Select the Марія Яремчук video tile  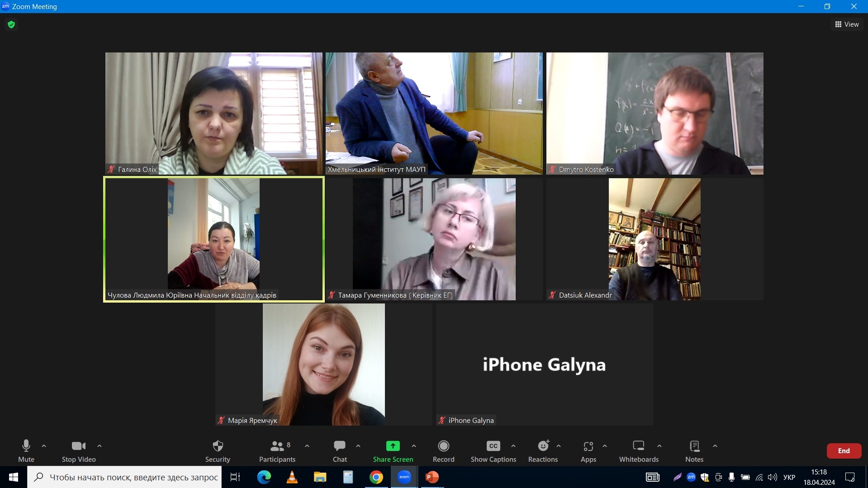point(323,364)
